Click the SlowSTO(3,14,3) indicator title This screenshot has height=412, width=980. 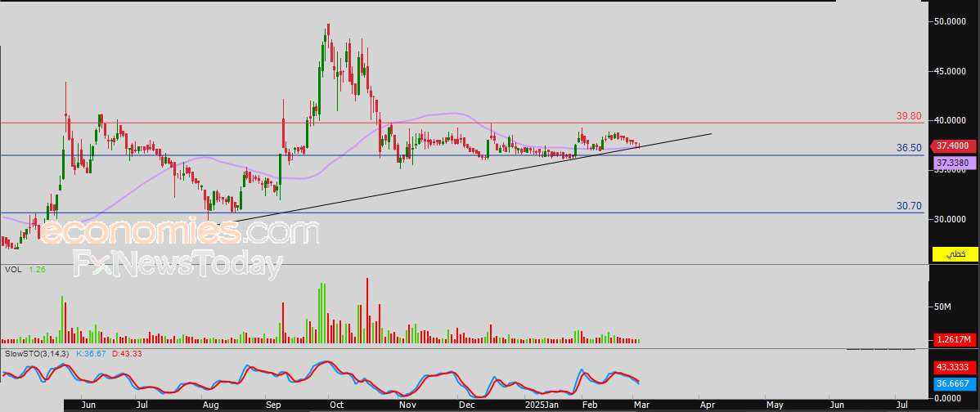click(x=37, y=353)
